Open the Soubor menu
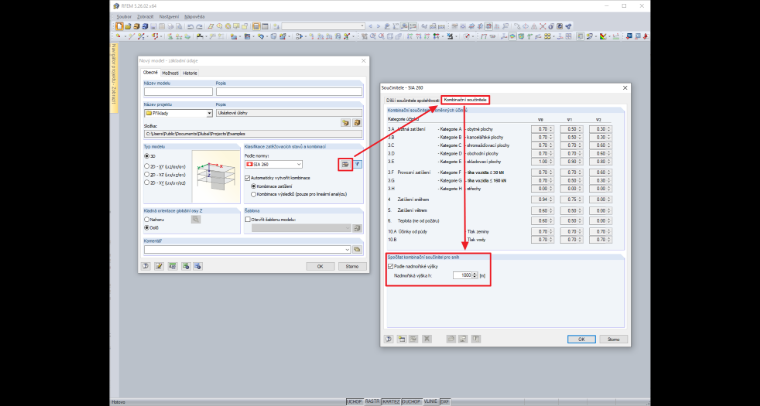 point(125,16)
